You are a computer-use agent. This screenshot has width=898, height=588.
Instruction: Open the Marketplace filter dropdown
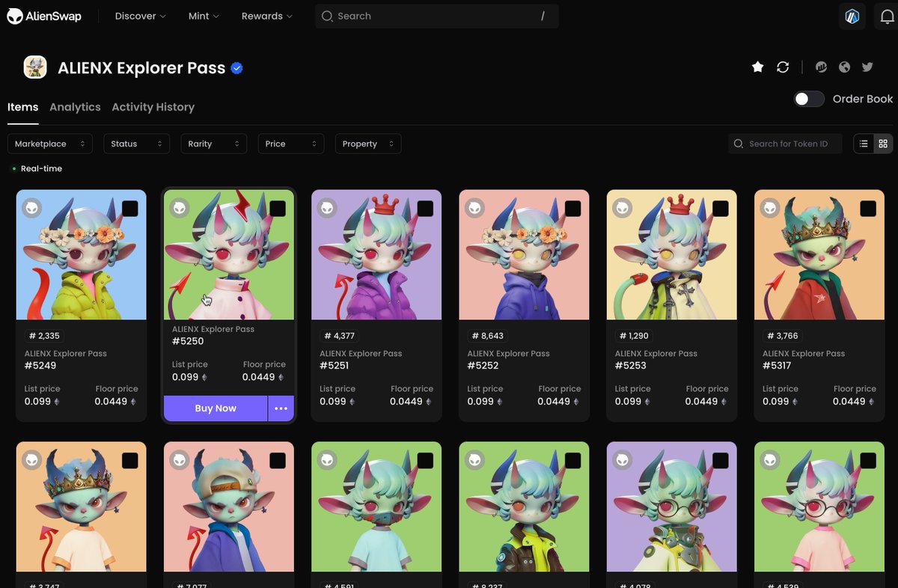50,144
